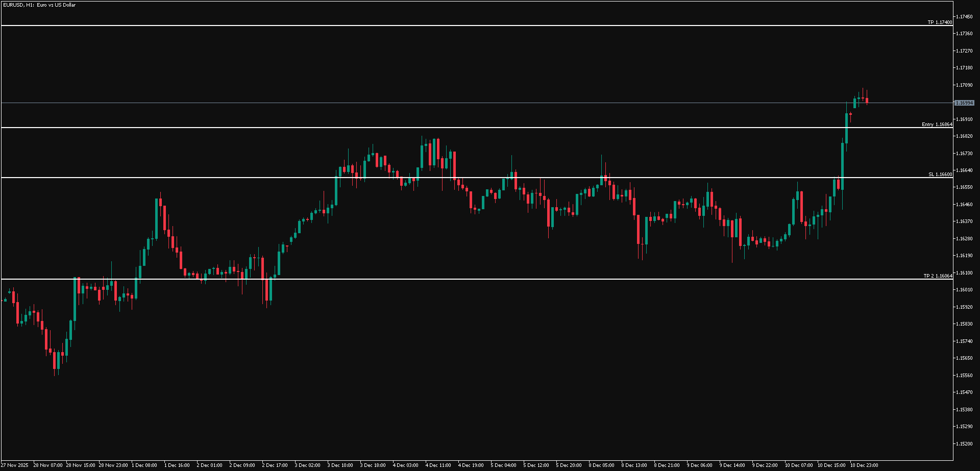Click the 1.17090 price scale label

tap(964, 85)
